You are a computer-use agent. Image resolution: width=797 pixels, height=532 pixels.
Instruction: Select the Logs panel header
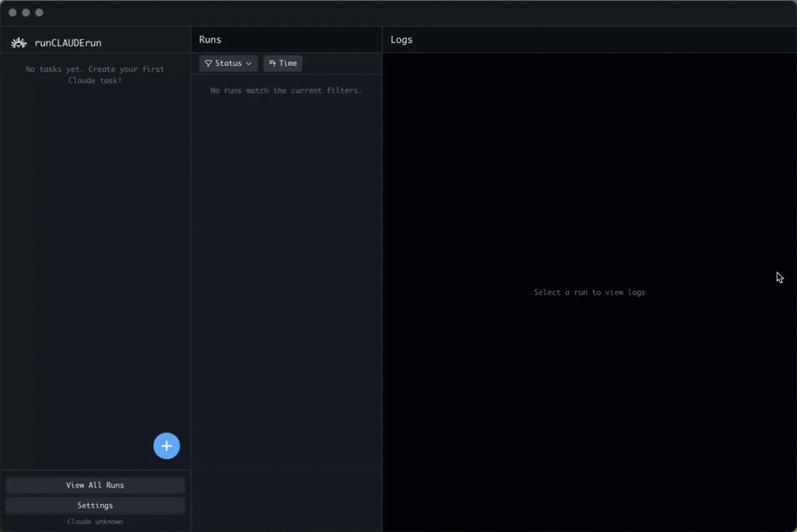(x=402, y=40)
